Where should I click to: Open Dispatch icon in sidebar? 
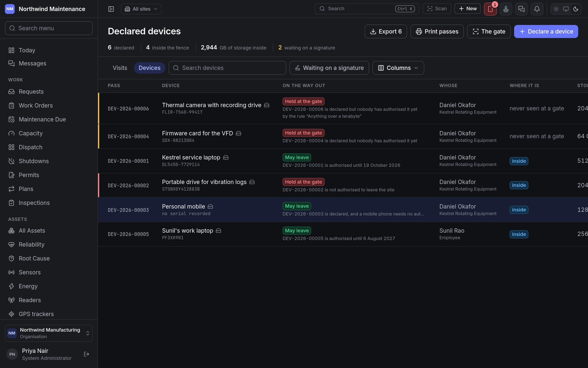coord(11,147)
